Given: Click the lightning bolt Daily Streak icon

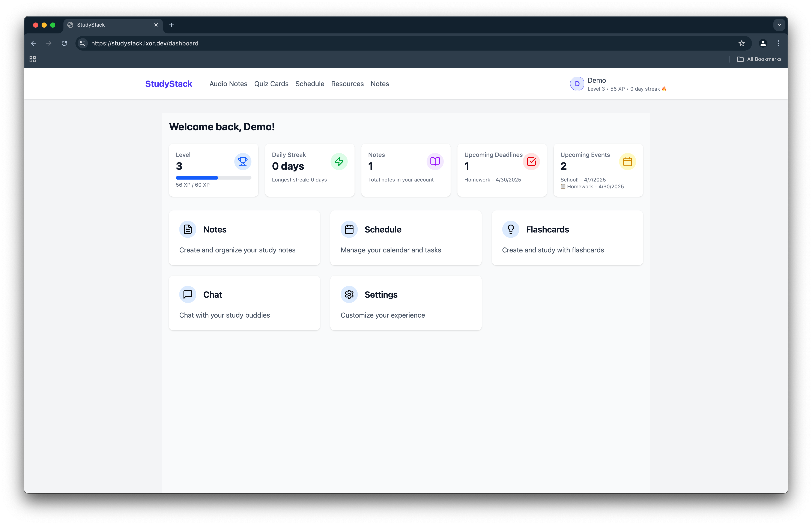Looking at the screenshot, I should pyautogui.click(x=339, y=162).
